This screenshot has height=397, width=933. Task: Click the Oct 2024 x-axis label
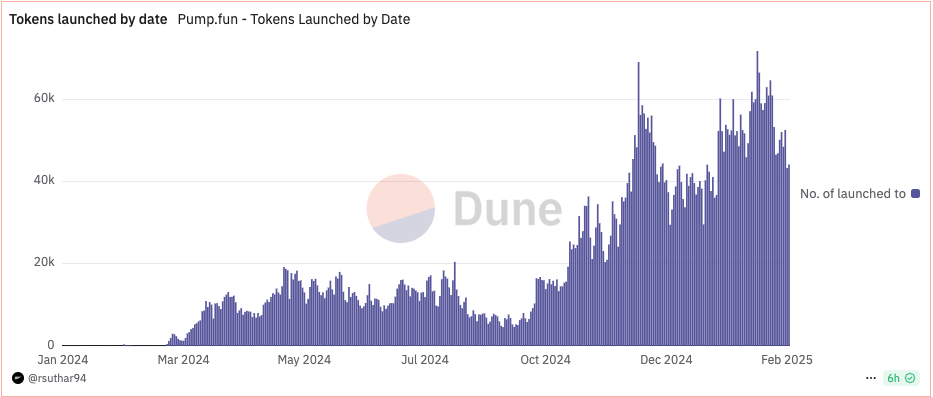(x=546, y=360)
